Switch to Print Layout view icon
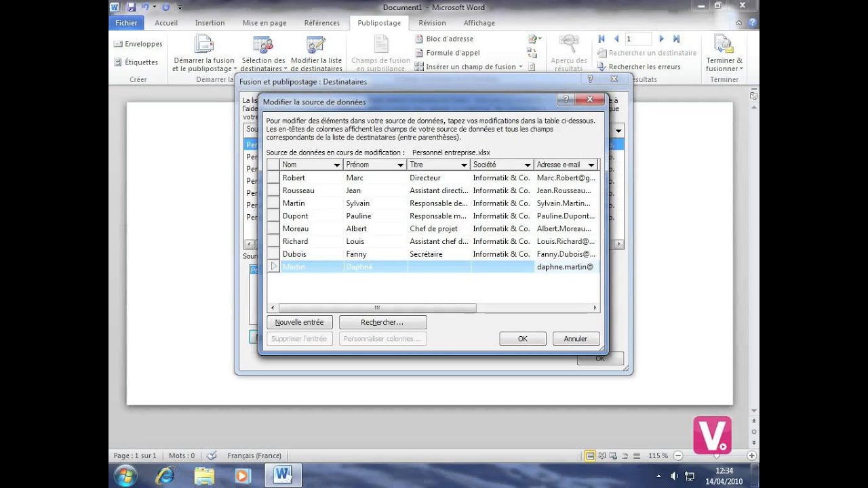The height and width of the screenshot is (488, 868). pyautogui.click(x=590, y=455)
